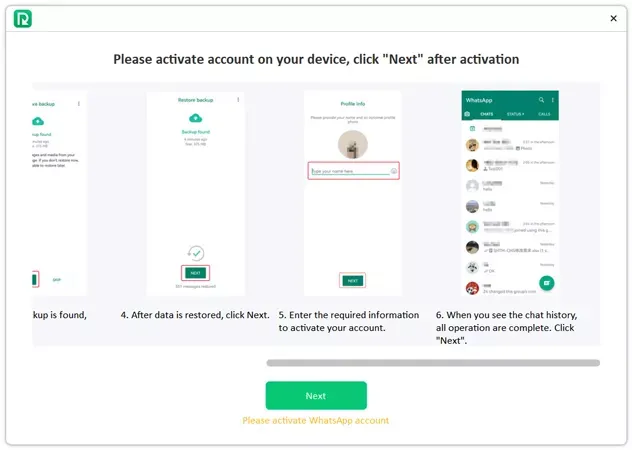Image resolution: width=632 pixels, height=450 pixels.
Task: Click the NEXT button in Restore backup screenshot
Action: 195,273
